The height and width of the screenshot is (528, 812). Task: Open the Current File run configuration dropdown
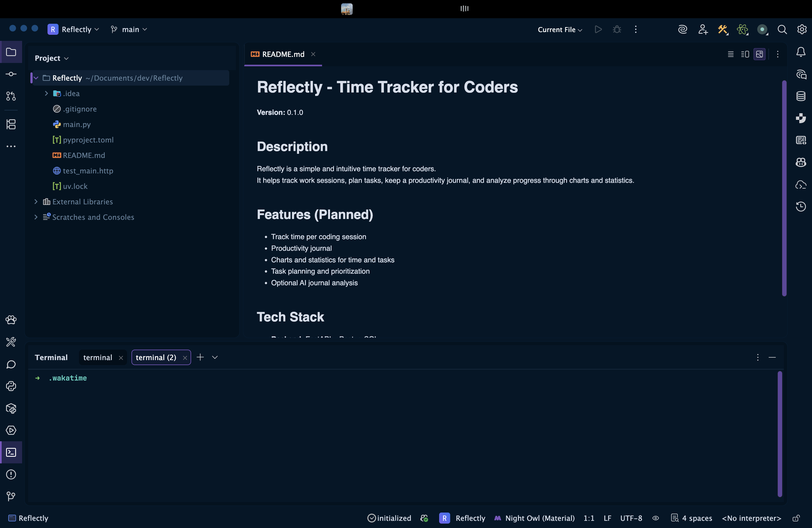(560, 30)
